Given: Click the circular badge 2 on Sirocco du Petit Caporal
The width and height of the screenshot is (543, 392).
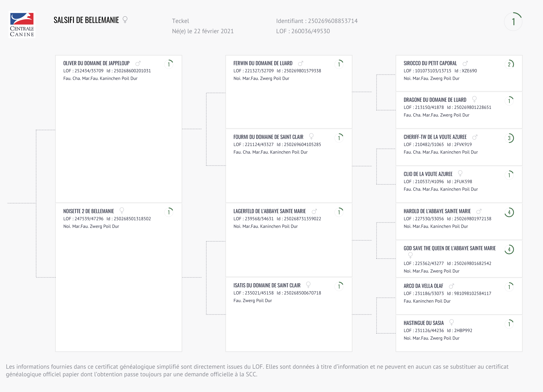Looking at the screenshot, I should [x=509, y=64].
